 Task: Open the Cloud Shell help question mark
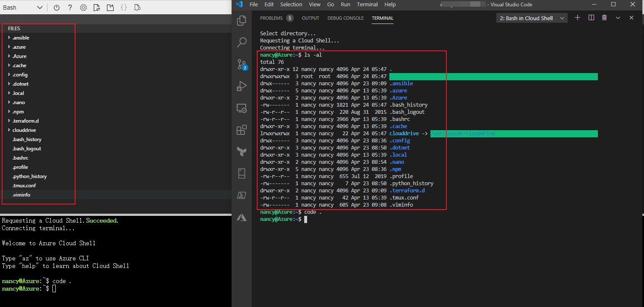click(x=70, y=8)
